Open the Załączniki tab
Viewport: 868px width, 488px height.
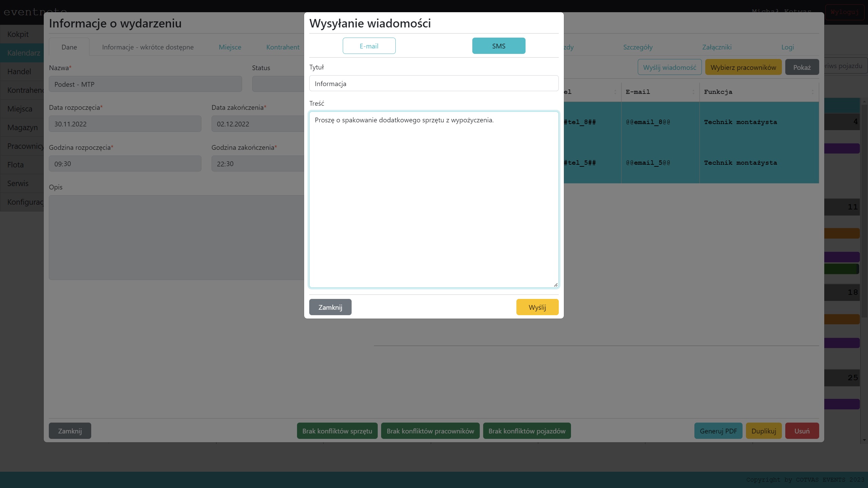click(x=716, y=47)
